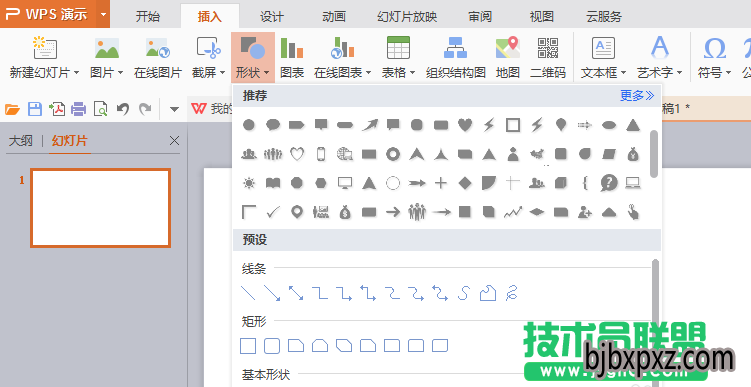Image resolution: width=751 pixels, height=387 pixels.
Task: Click the Undo arrow
Action: (123, 109)
